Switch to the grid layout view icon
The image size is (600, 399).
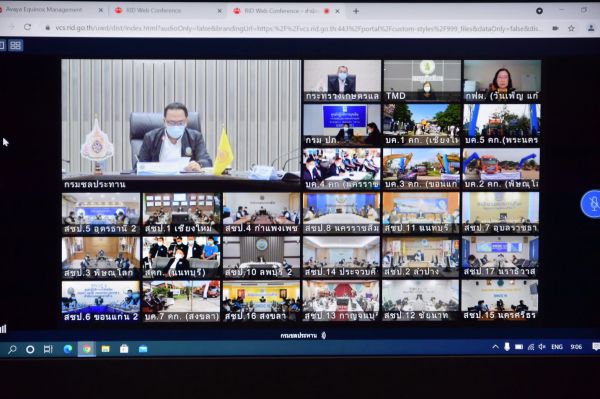[16, 46]
